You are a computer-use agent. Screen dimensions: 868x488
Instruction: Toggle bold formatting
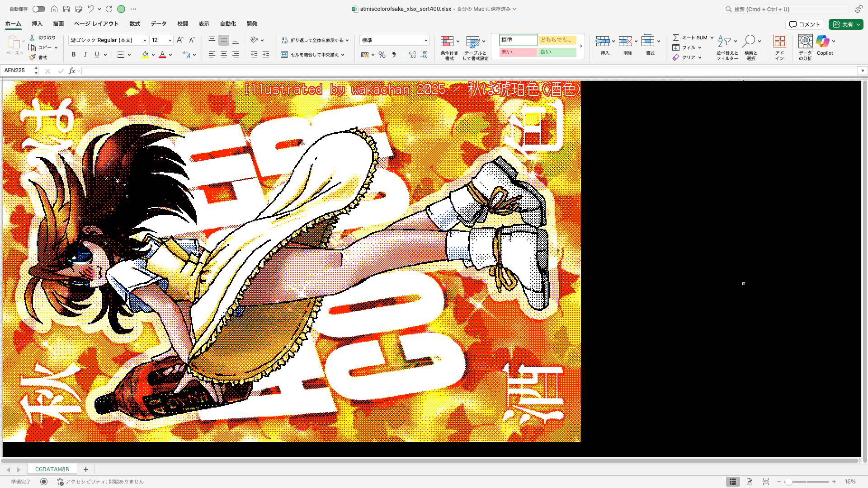[74, 55]
